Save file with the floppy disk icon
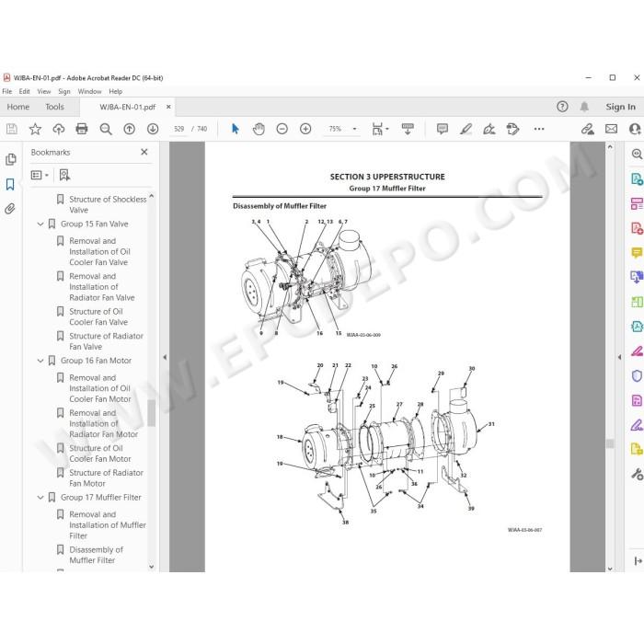 point(11,129)
